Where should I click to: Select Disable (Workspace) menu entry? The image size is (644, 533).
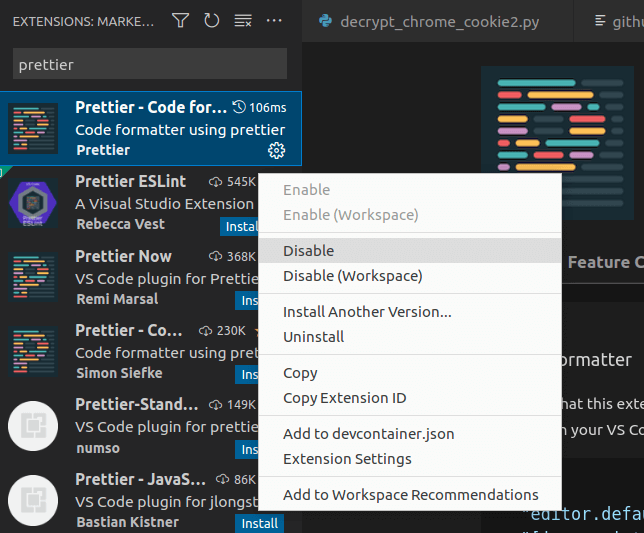pyautogui.click(x=352, y=276)
